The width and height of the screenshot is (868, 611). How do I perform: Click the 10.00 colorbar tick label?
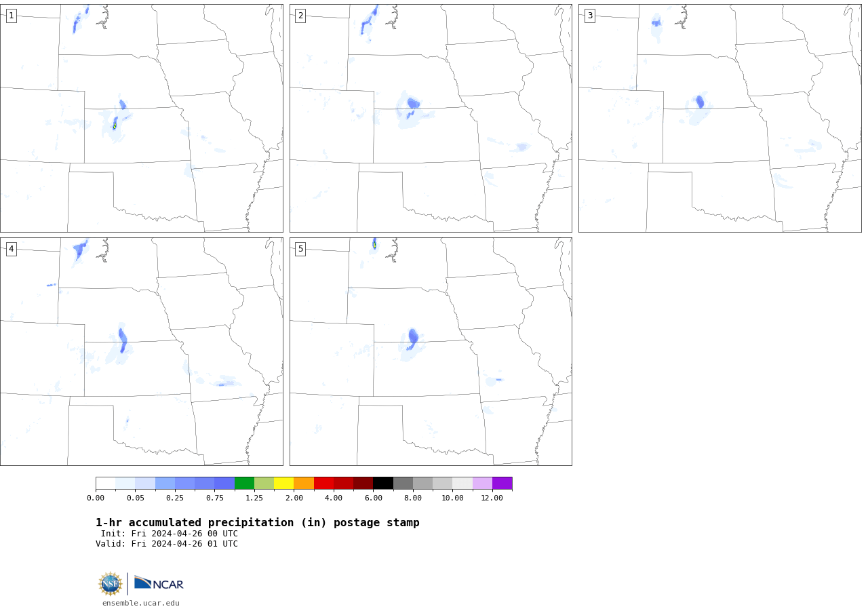452,498
